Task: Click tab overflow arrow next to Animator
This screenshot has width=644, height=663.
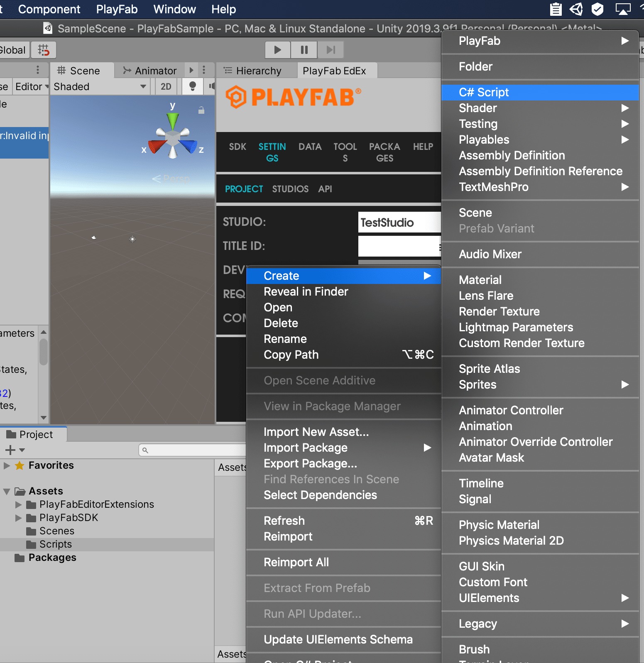Action: click(191, 70)
